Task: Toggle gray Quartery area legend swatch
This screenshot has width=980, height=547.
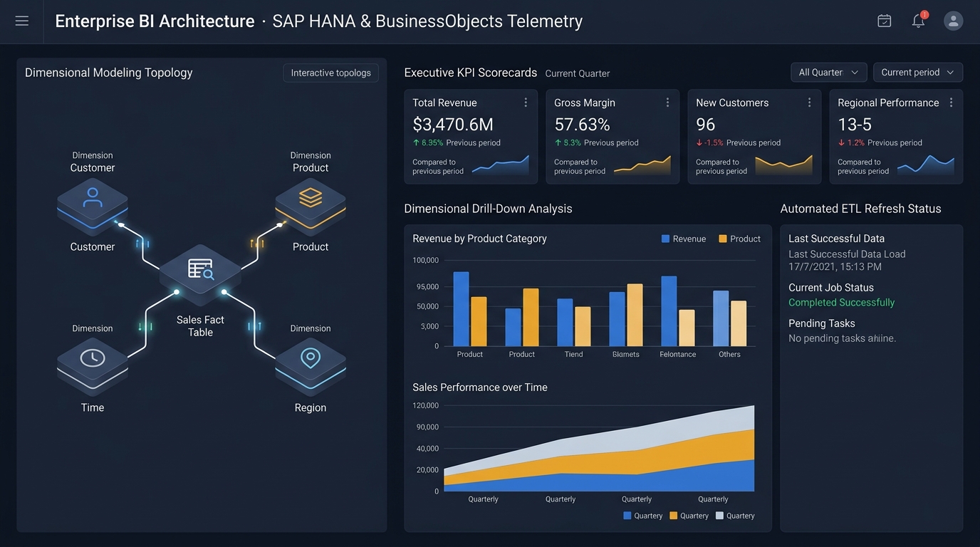Action: pos(719,516)
